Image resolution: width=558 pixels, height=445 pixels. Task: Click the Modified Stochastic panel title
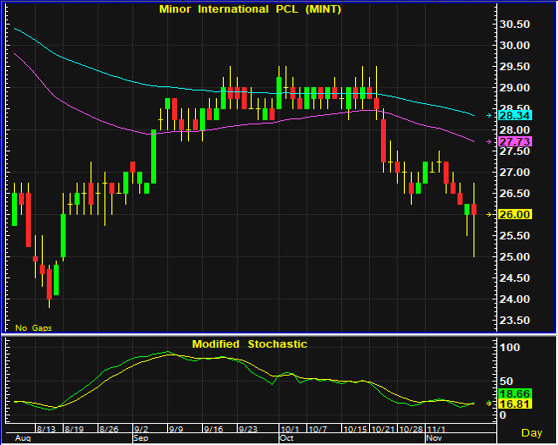249,344
